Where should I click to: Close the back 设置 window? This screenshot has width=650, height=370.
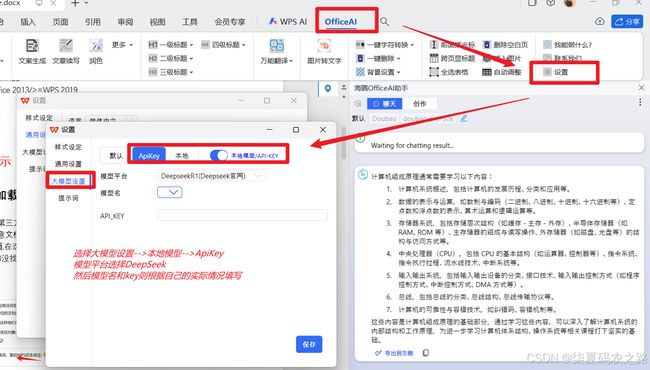tap(293, 101)
